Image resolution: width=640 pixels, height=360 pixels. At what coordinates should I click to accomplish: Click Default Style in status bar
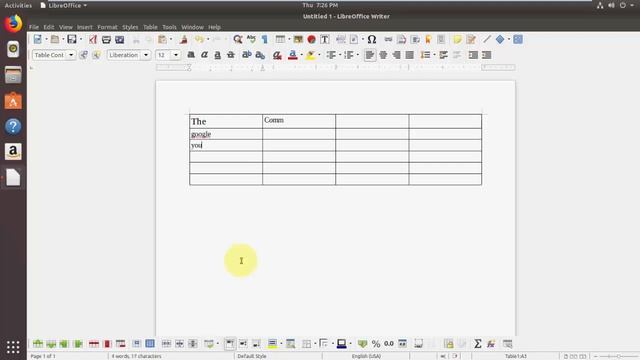click(252, 356)
